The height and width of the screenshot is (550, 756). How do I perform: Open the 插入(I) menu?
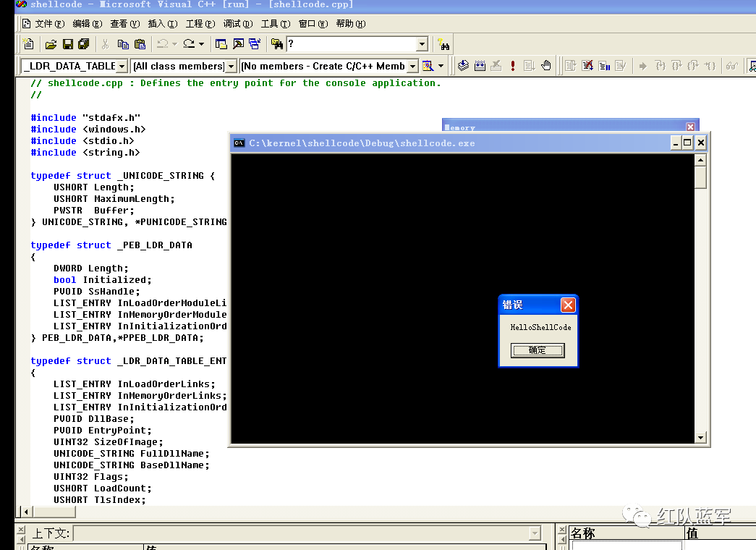coord(163,24)
